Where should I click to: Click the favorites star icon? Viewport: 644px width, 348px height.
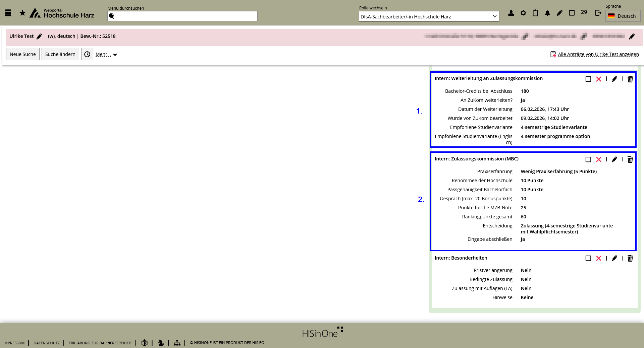[x=22, y=13]
